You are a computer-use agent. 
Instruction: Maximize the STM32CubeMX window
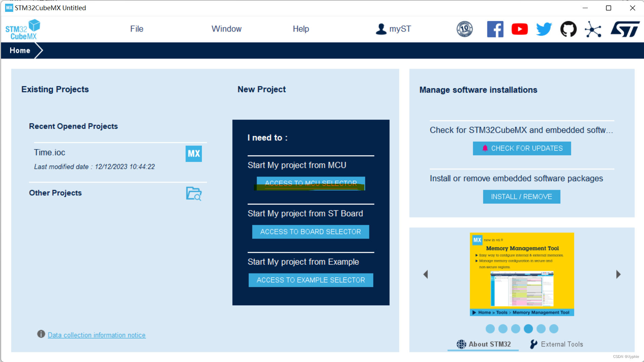tap(608, 8)
